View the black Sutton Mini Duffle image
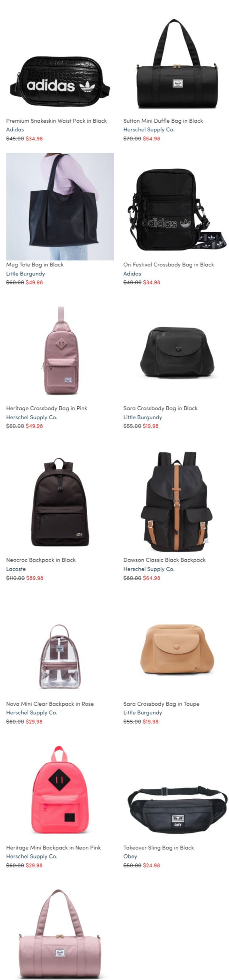This screenshot has height=980, width=229. click(177, 64)
